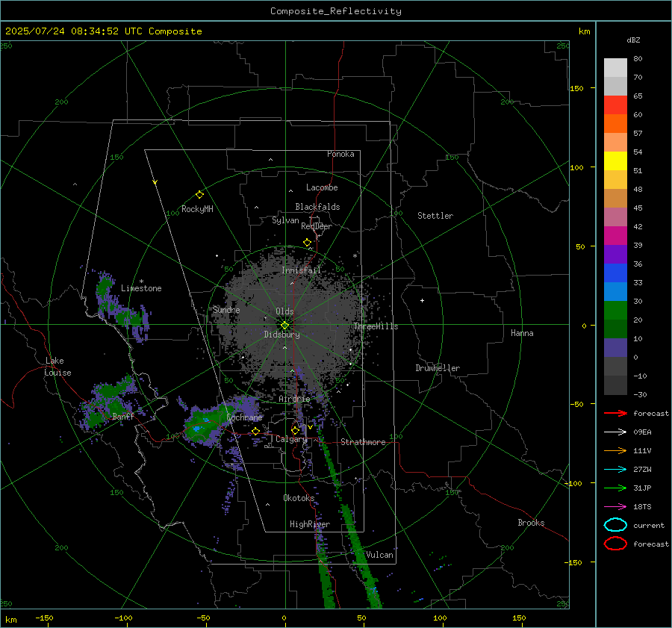Click the bright green 20-30 dBZ legend swatch
The image size is (672, 628).
[615, 310]
